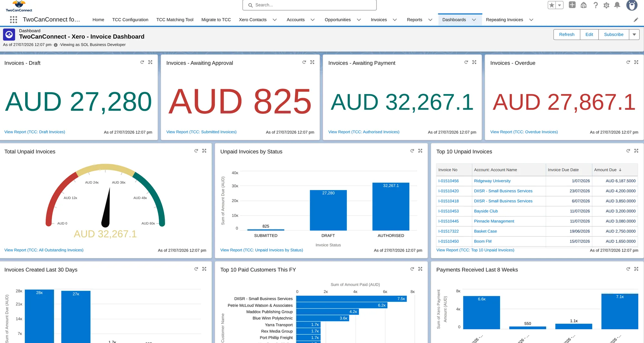Expand the Total Unpaid Invoices widget
Viewport: 644px width, 343px height.
point(204,151)
